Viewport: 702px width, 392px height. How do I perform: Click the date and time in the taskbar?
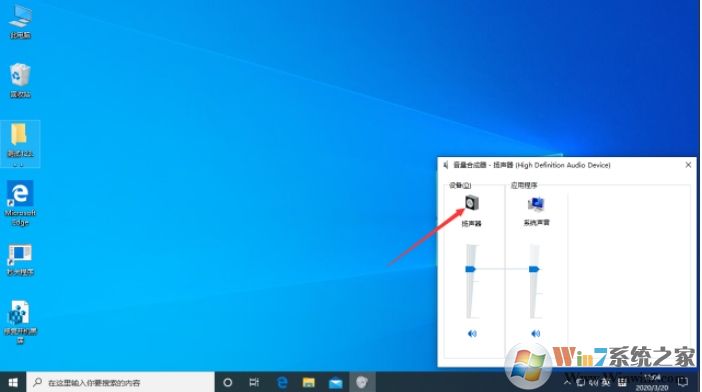click(651, 383)
